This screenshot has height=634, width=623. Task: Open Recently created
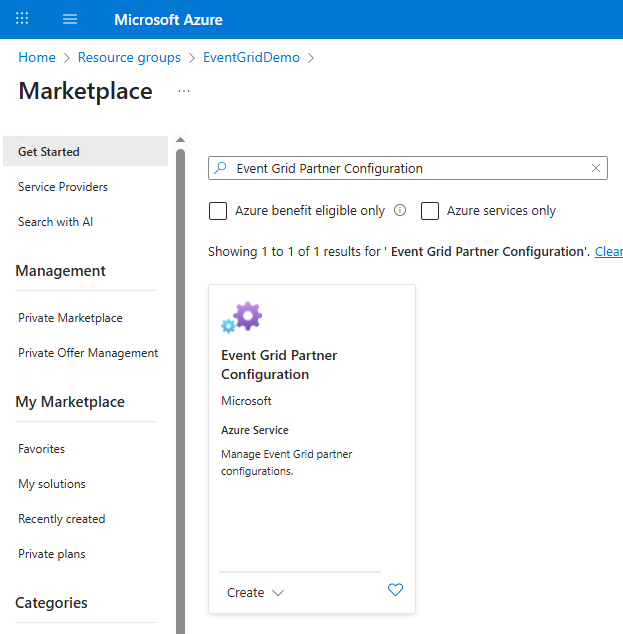62,519
